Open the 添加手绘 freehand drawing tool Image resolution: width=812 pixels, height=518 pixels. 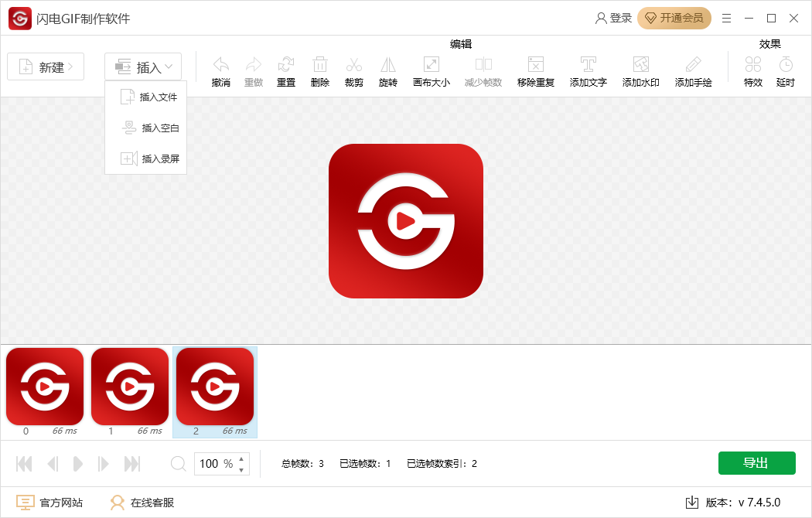[x=694, y=65]
